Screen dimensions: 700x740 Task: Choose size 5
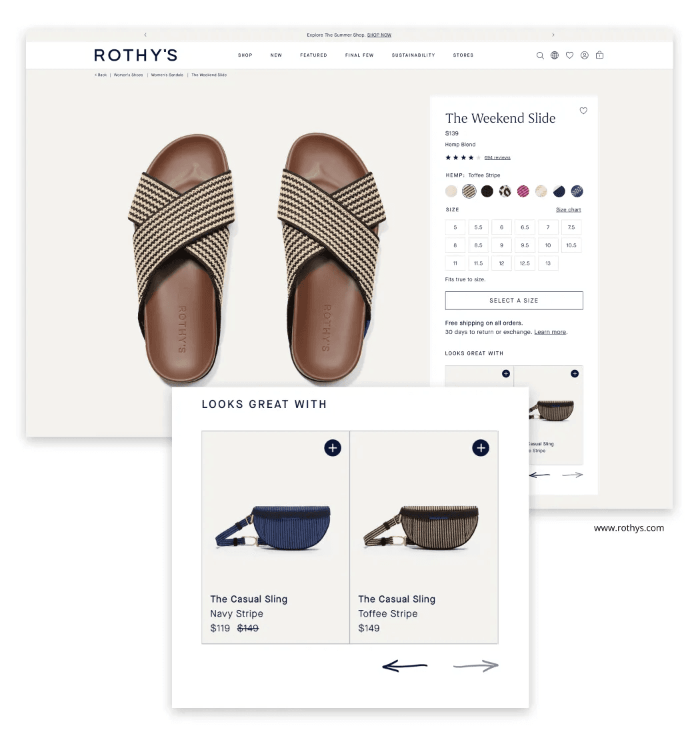[455, 227]
